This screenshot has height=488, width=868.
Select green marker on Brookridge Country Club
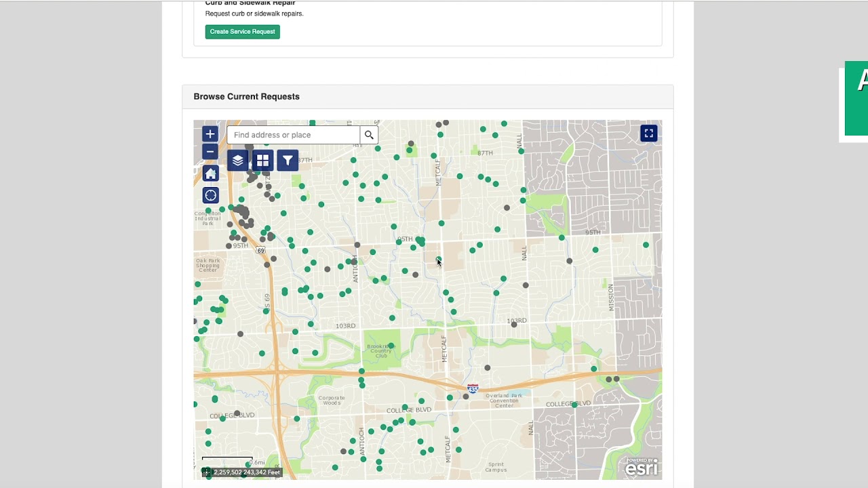391,346
